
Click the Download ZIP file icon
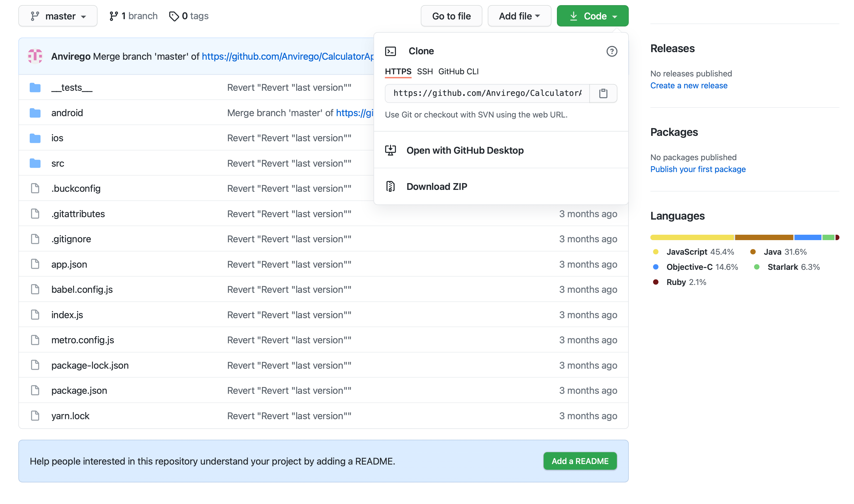click(x=391, y=186)
